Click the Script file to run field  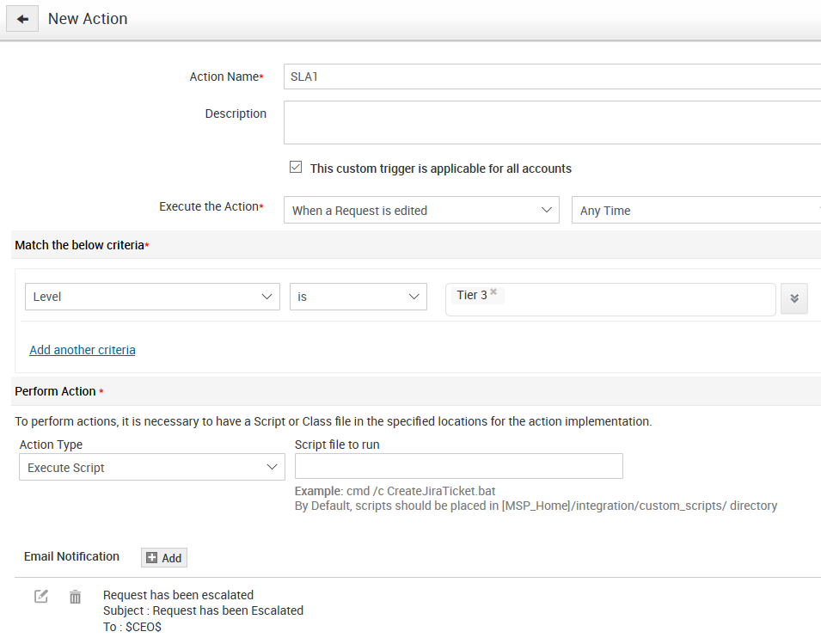click(x=458, y=466)
